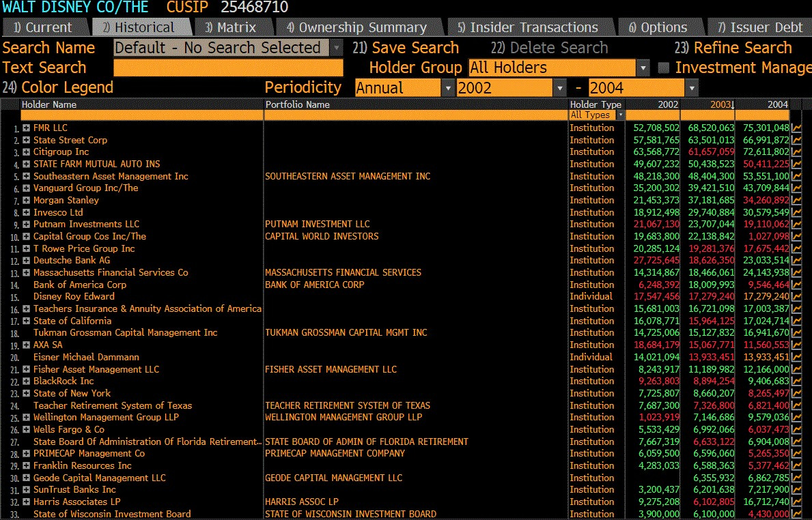The width and height of the screenshot is (812, 520).
Task: Open the Search Name dropdown
Action: click(x=337, y=48)
